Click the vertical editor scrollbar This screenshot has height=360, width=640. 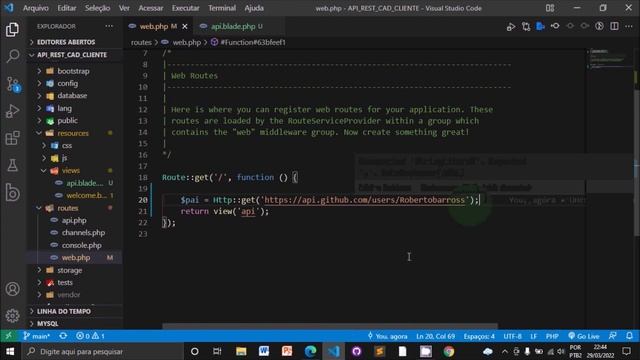pyautogui.click(x=637, y=163)
